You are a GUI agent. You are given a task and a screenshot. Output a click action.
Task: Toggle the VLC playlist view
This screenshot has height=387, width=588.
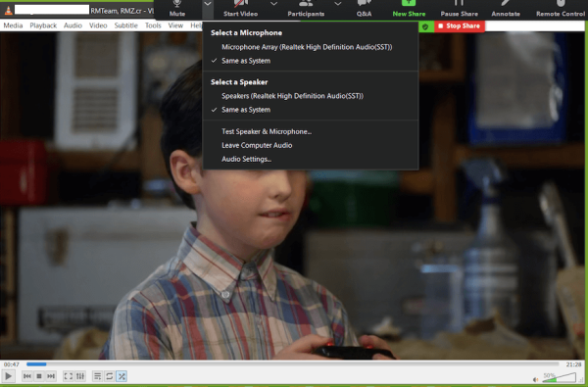pyautogui.click(x=97, y=376)
